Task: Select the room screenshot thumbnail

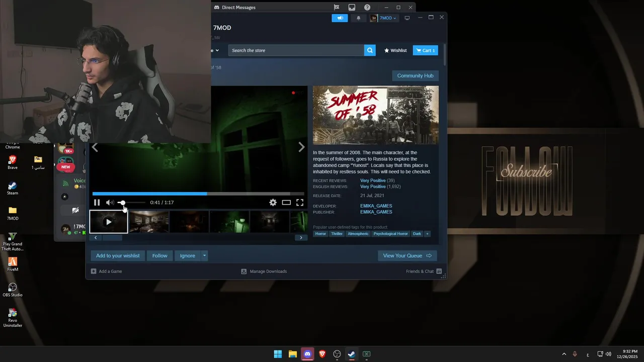Action: (x=148, y=222)
